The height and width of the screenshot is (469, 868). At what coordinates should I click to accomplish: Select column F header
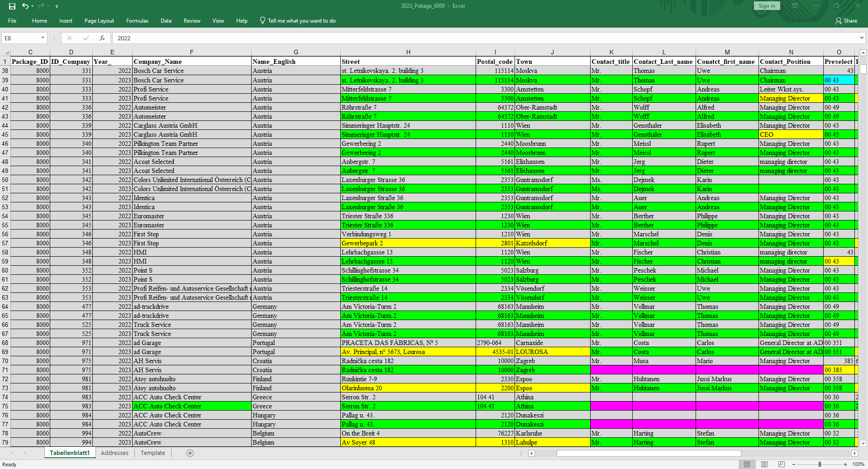pos(192,52)
